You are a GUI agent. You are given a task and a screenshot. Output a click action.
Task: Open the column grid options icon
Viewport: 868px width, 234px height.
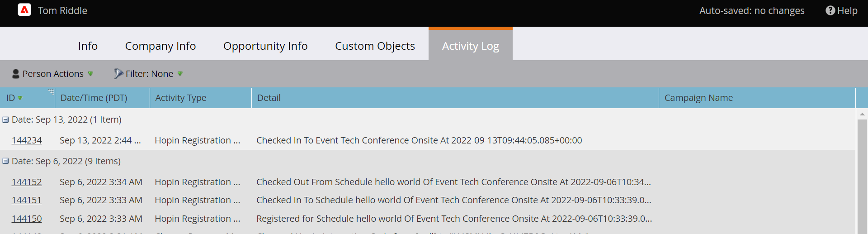point(51,91)
